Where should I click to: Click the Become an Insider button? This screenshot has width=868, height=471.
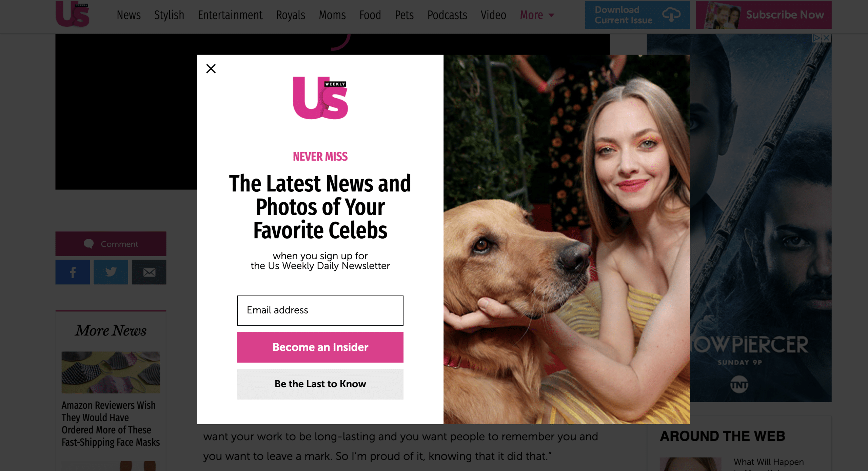tap(320, 347)
